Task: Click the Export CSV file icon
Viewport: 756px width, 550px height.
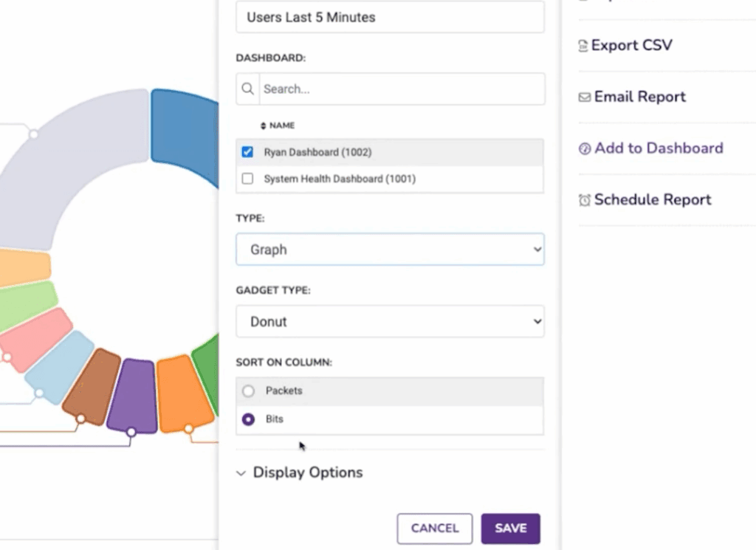Action: pyautogui.click(x=583, y=46)
